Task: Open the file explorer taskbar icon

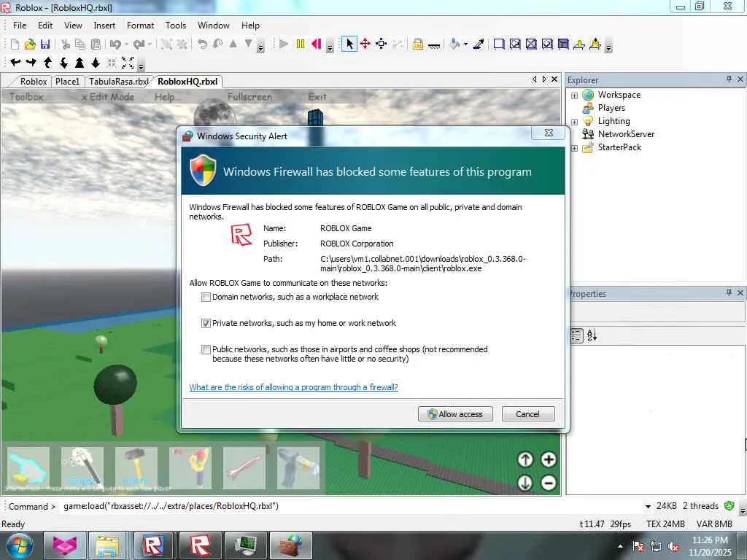Action: coord(107,545)
